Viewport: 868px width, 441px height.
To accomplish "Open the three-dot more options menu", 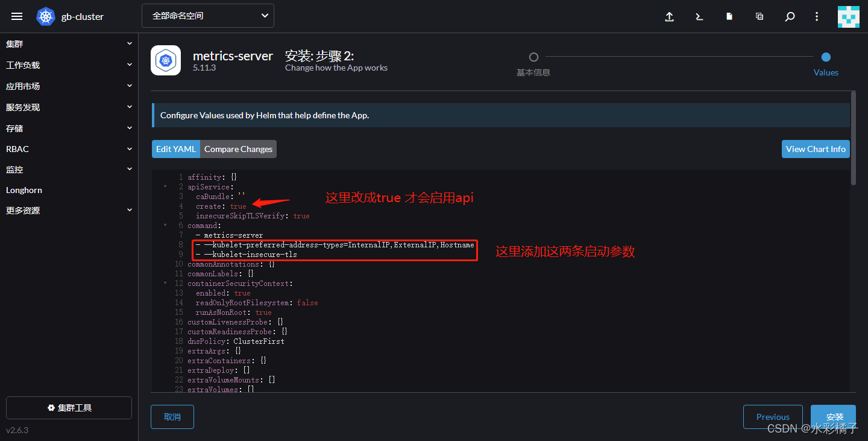I will tap(817, 17).
